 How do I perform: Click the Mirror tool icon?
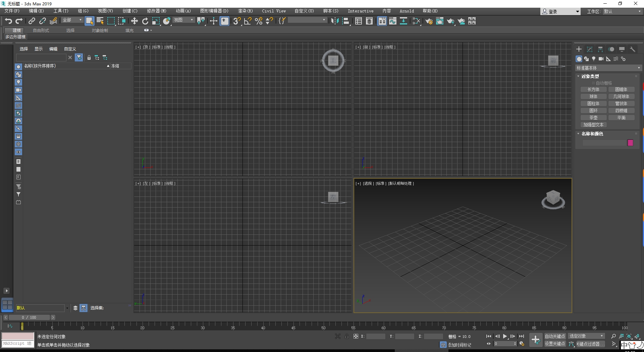334,21
